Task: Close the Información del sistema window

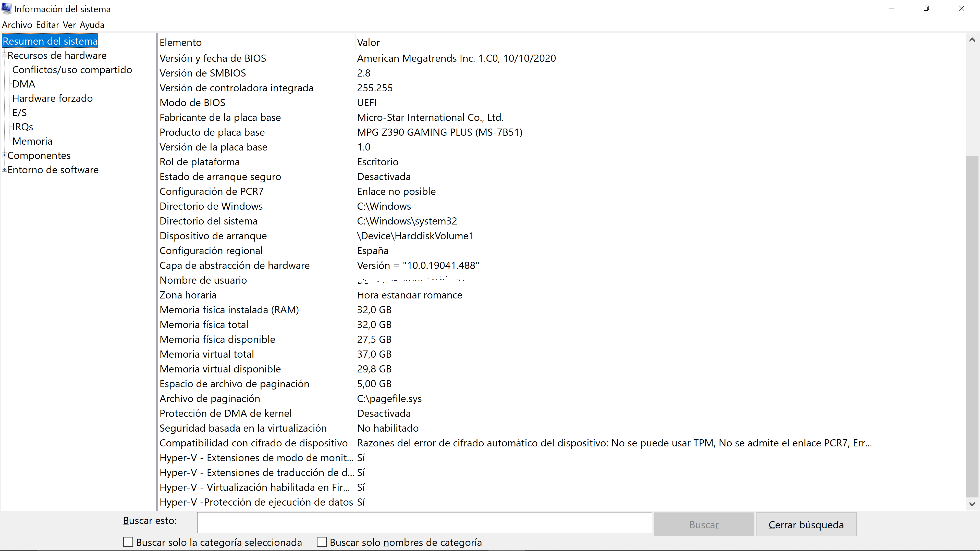Action: (x=961, y=8)
